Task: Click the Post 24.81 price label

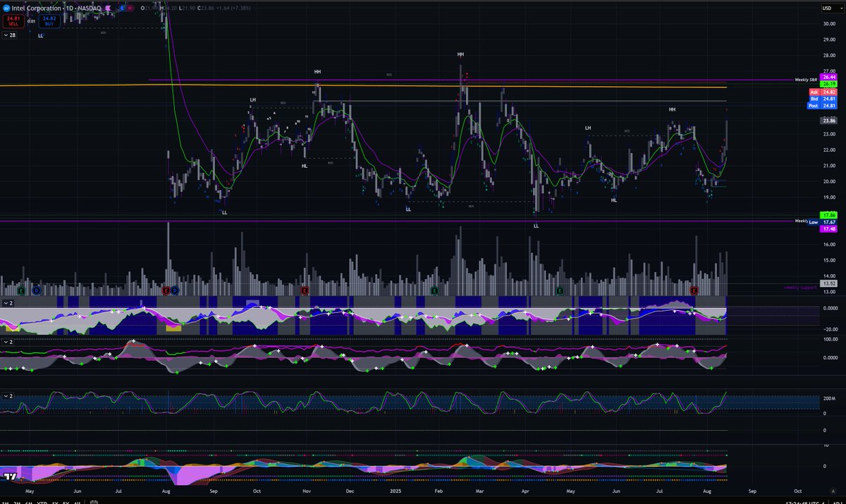Action: (821, 106)
